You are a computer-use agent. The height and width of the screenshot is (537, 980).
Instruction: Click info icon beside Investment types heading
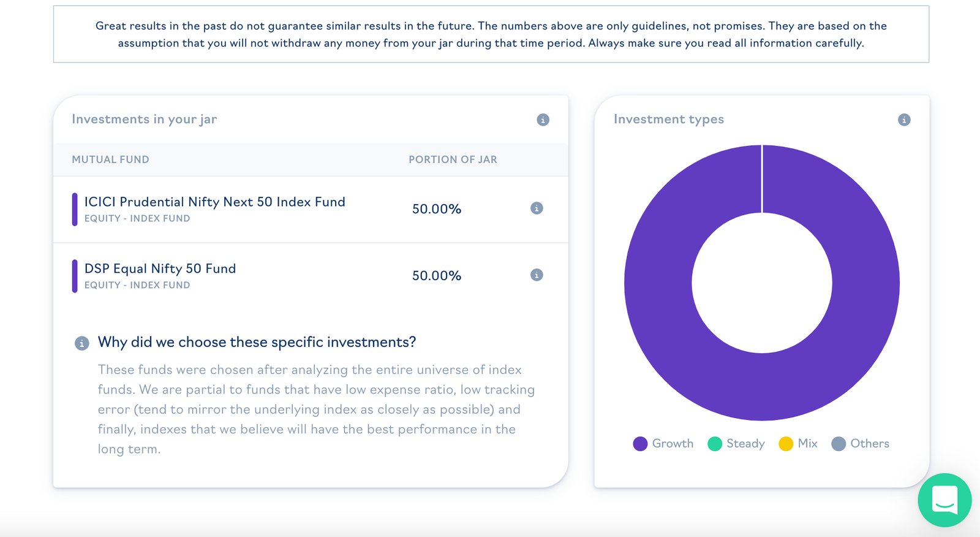click(904, 120)
